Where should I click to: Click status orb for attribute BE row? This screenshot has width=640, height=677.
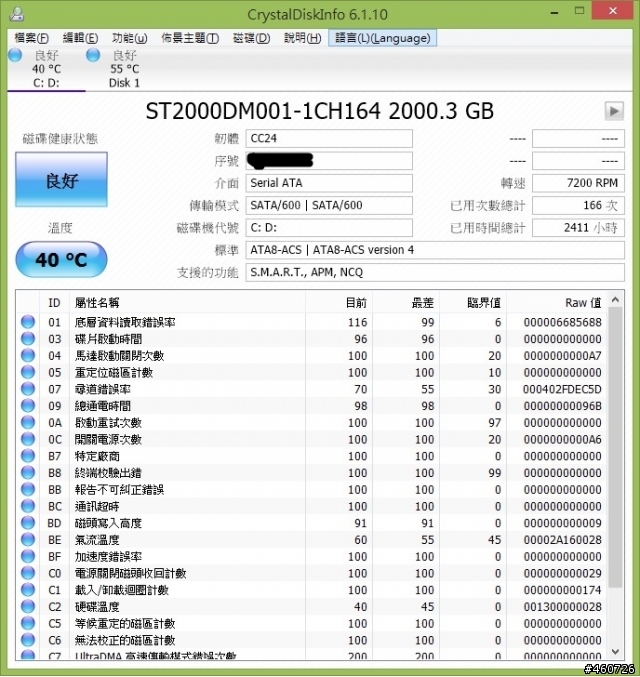(28, 540)
